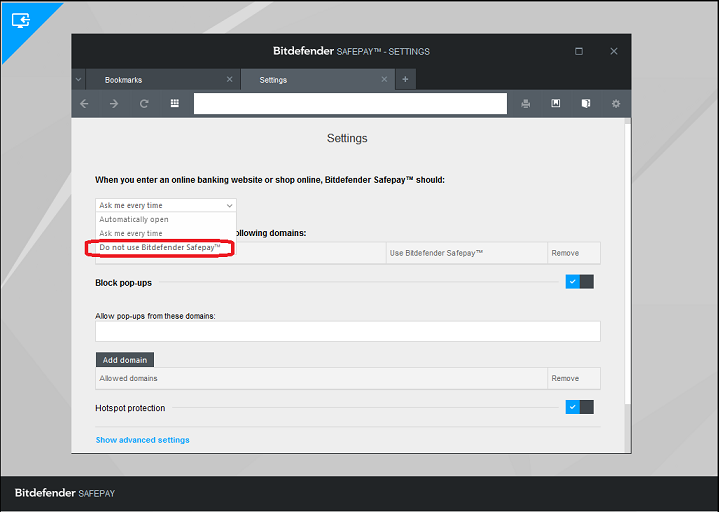Screen dimensions: 719x512
Task: Click the Add domain button
Action: click(x=125, y=360)
